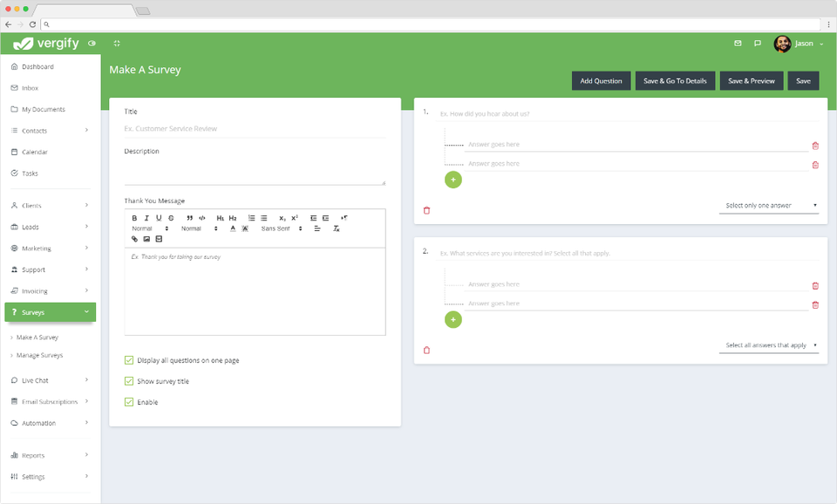Screen dimensions: 837x504
Task: Open text color picker
Action: (x=233, y=228)
